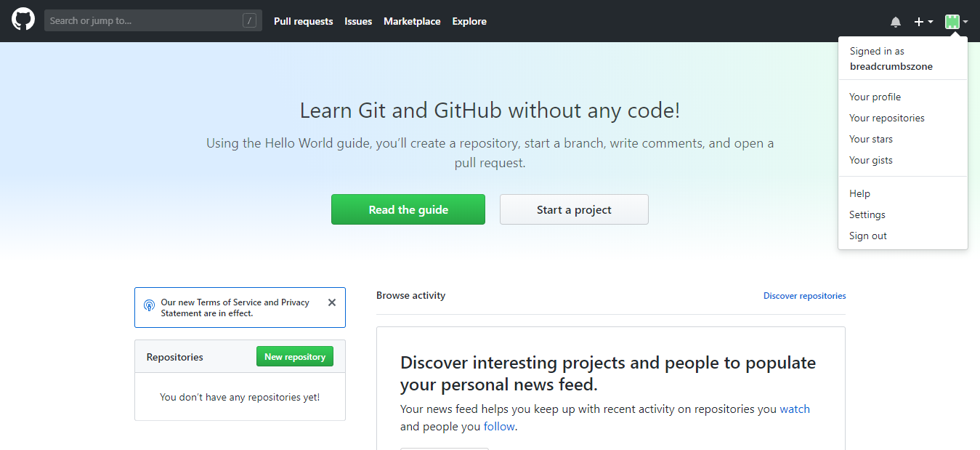Screen dimensions: 980x450
Task: Open Discover repositories link
Action: (804, 295)
